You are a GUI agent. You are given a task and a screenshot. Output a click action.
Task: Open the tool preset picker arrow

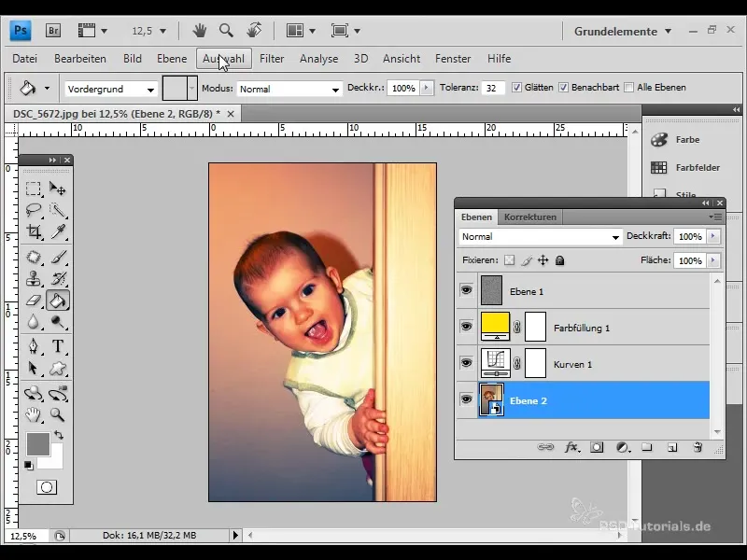pyautogui.click(x=47, y=88)
